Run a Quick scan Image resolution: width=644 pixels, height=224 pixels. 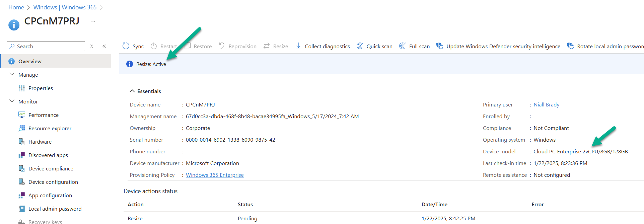coord(374,46)
